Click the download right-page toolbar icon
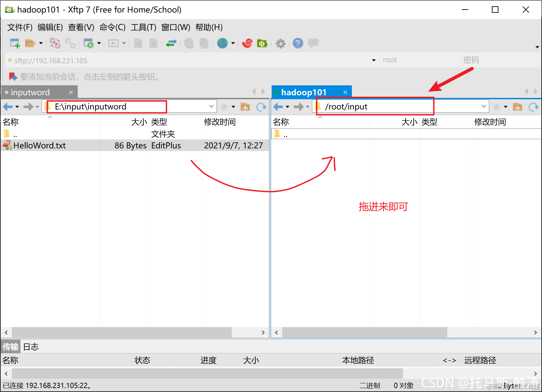 click(x=153, y=43)
